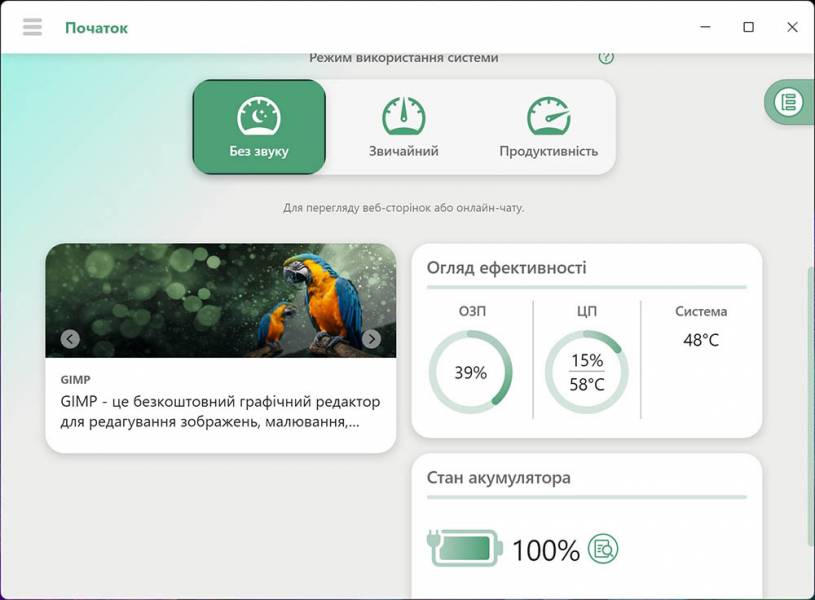Click the Продуктивність speedometer icon
The image size is (815, 600).
[548, 117]
